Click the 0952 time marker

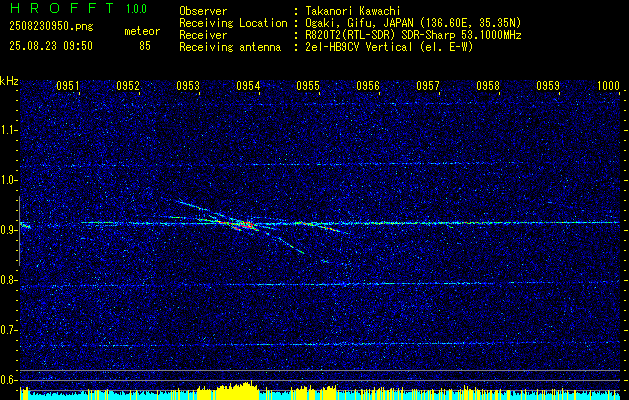coord(128,85)
